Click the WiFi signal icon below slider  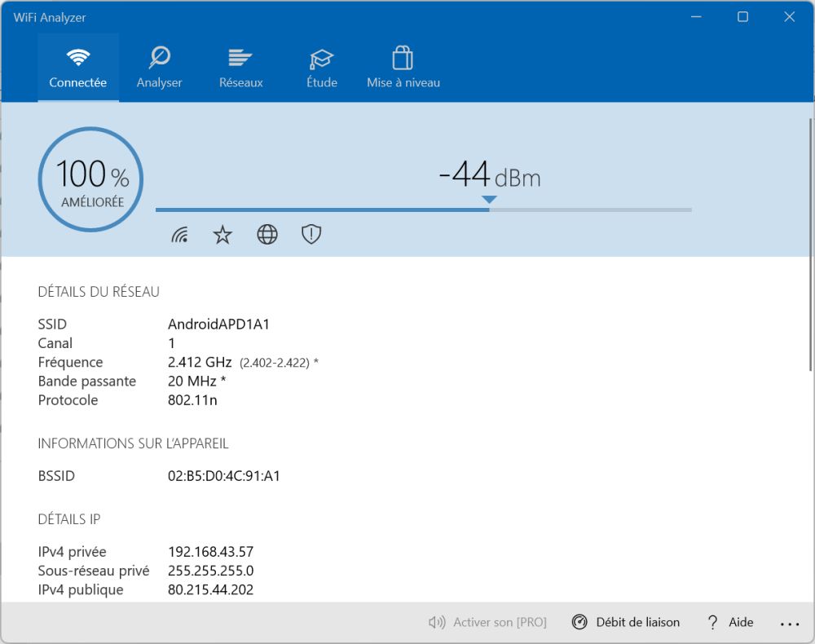[180, 236]
